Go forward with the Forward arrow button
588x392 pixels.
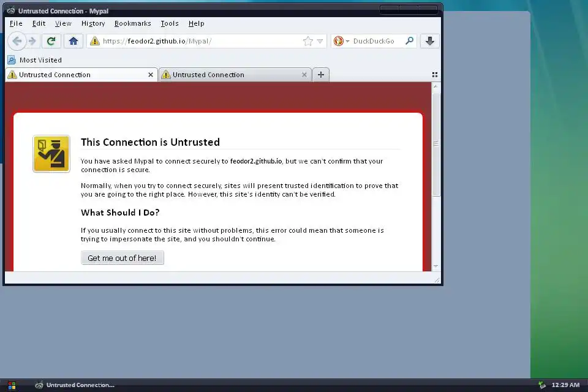(32, 41)
